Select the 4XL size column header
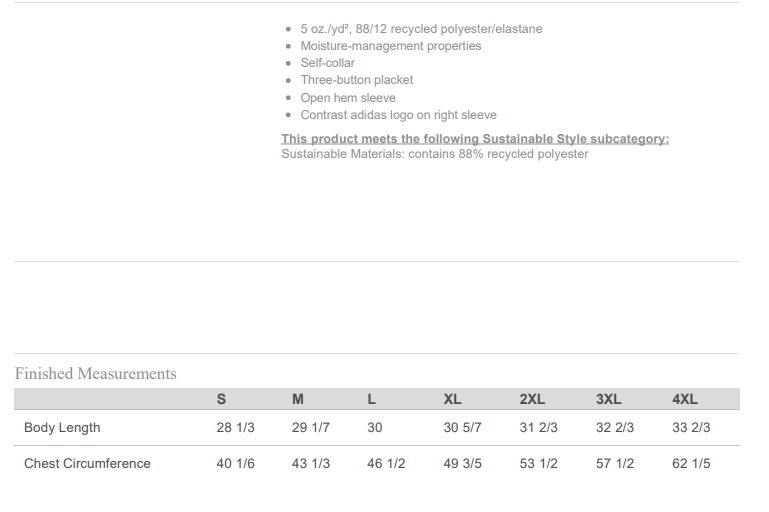The image size is (769, 512). coord(684,399)
